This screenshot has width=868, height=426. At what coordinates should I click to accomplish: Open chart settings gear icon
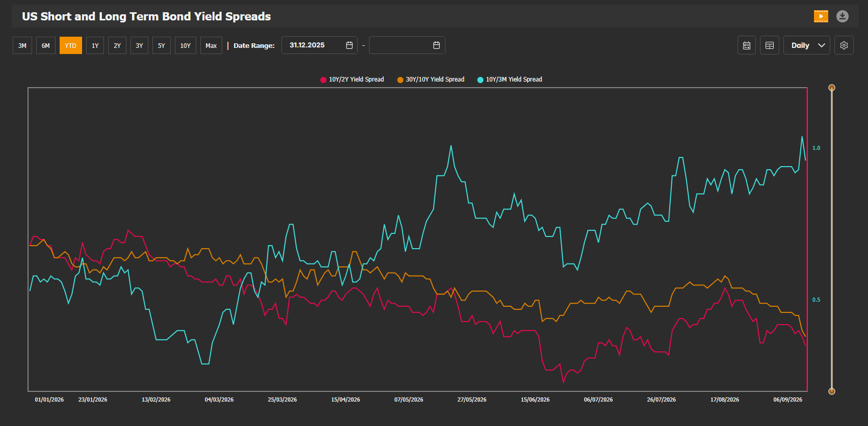tap(844, 45)
